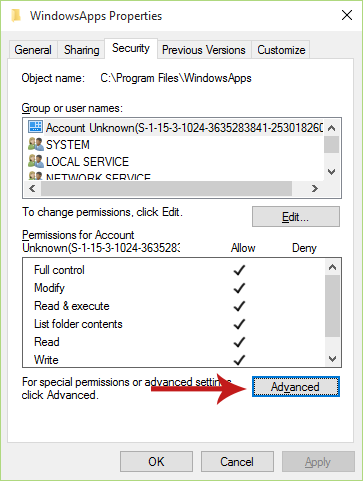This screenshot has height=481, width=363.
Task: Click the folder icon in the title bar
Action: [x=15, y=15]
